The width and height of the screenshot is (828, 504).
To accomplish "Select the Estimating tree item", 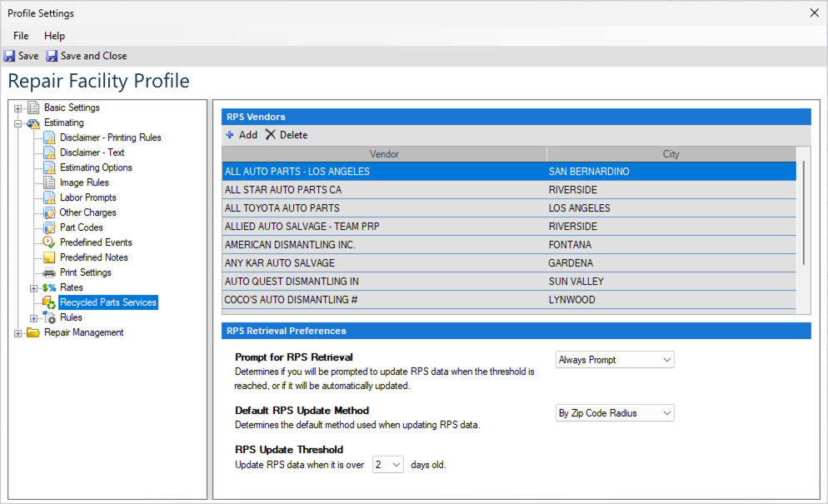I will coord(64,122).
